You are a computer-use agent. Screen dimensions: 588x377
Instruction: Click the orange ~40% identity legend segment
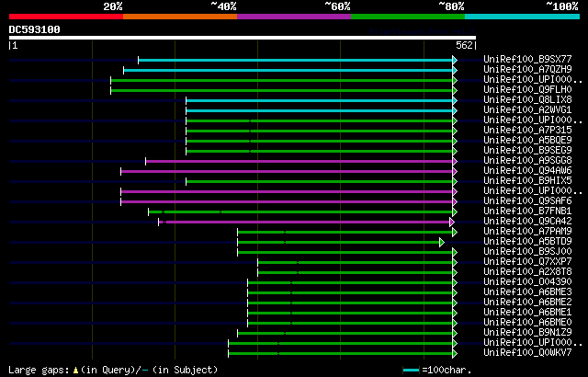tap(180, 17)
